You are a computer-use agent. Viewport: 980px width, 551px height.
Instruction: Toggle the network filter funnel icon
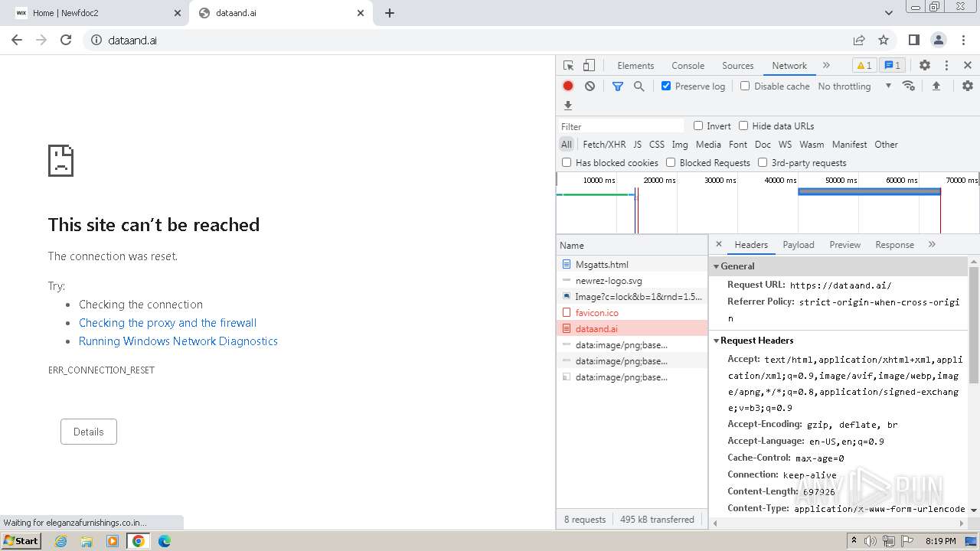(x=618, y=86)
